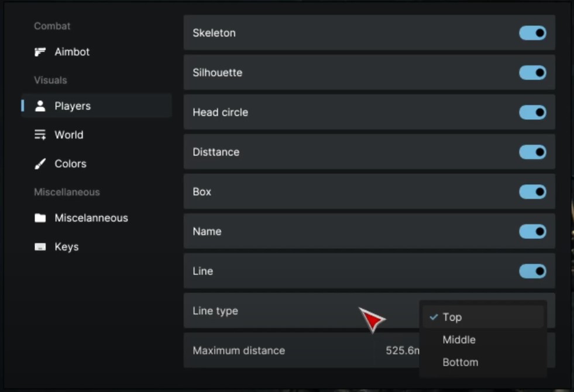Click the Line type setting label
The width and height of the screenshot is (574, 392).
click(215, 311)
